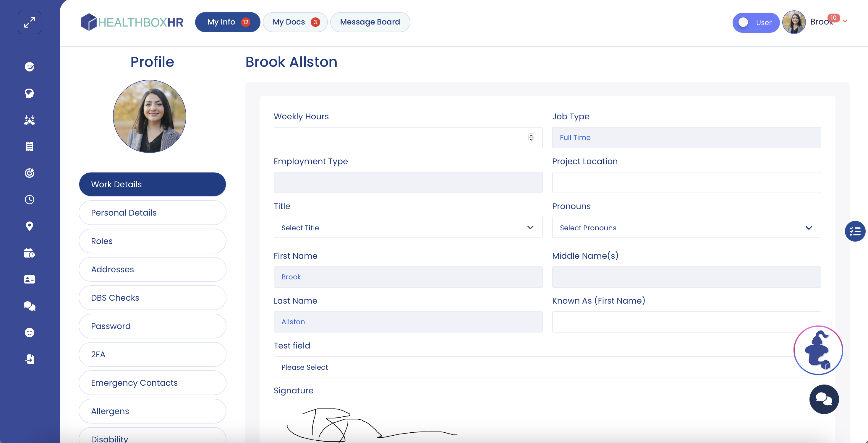Select the mental wellbeing icon
868x443 pixels.
click(x=29, y=94)
